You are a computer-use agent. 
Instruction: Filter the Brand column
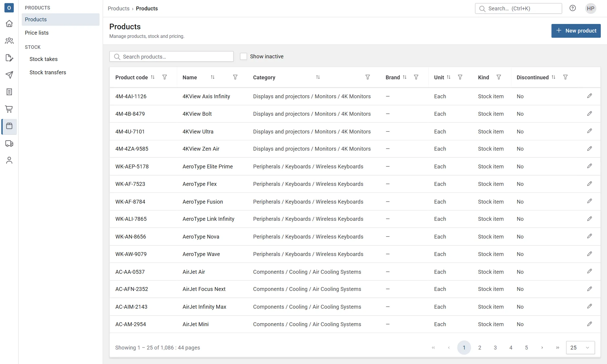tap(416, 77)
